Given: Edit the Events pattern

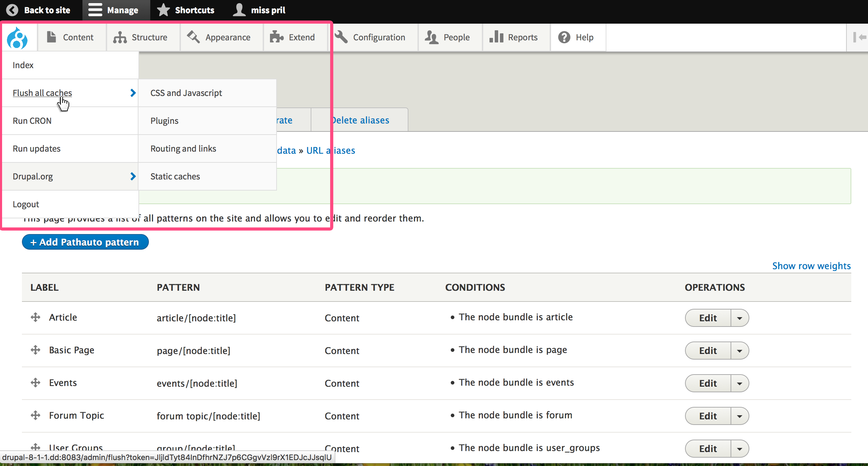Looking at the screenshot, I should (708, 383).
